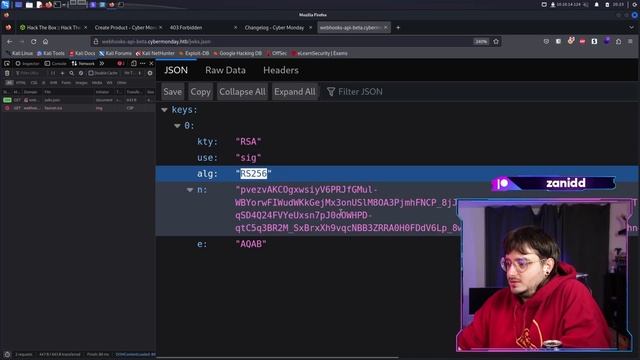Open the Firefox hamburger application menu
Screen dimensions: 640x360
[x=630, y=42]
